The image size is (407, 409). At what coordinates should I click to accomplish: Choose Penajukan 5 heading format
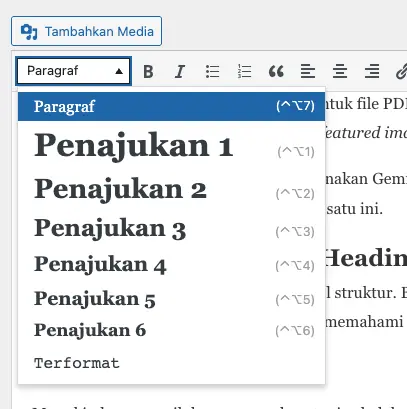point(171,298)
